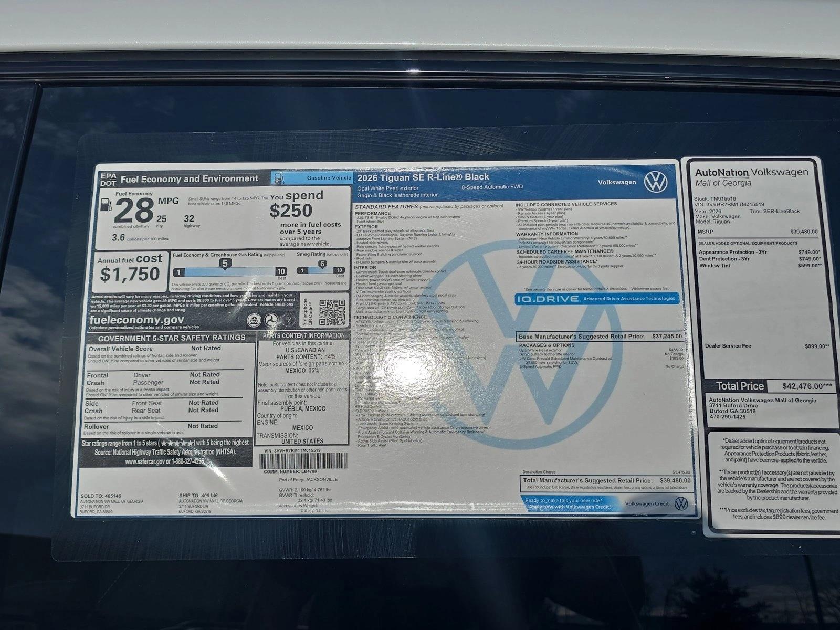
Task: Click the fueleconomy.gov link text
Action: coord(137,320)
